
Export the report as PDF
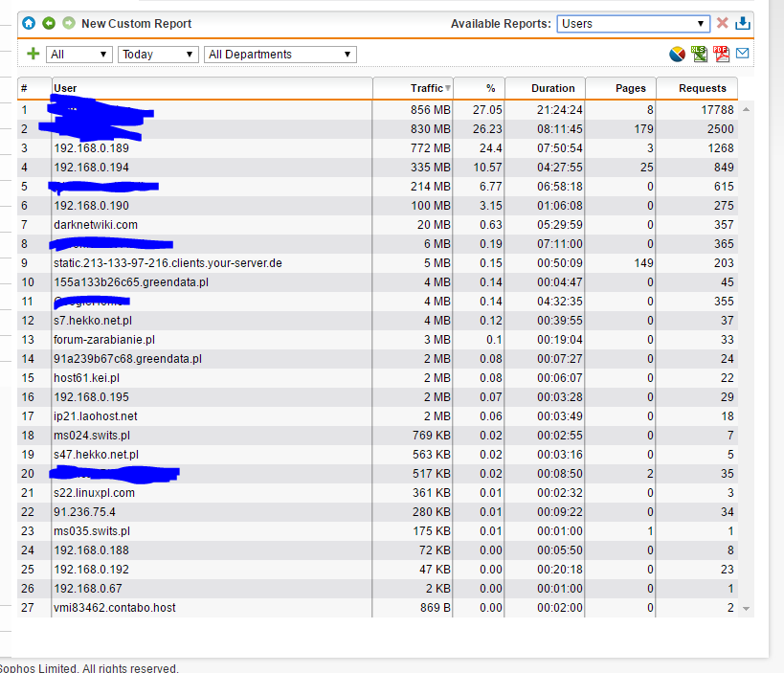(722, 55)
